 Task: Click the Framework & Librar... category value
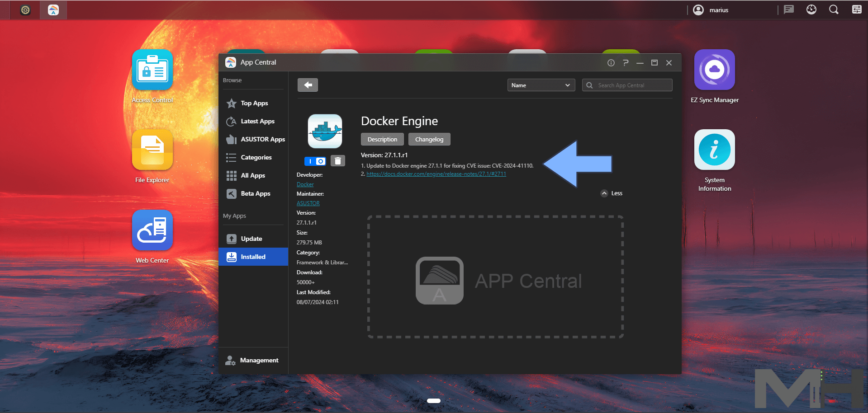tap(323, 263)
